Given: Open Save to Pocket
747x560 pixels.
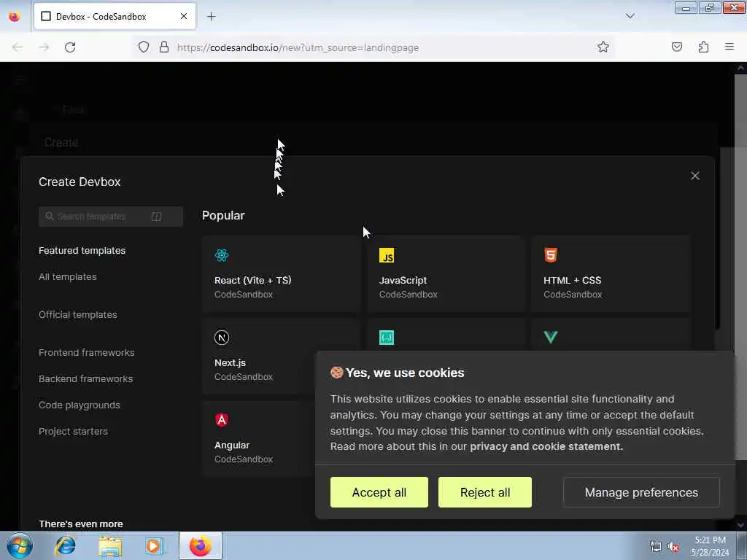Looking at the screenshot, I should coord(677,47).
